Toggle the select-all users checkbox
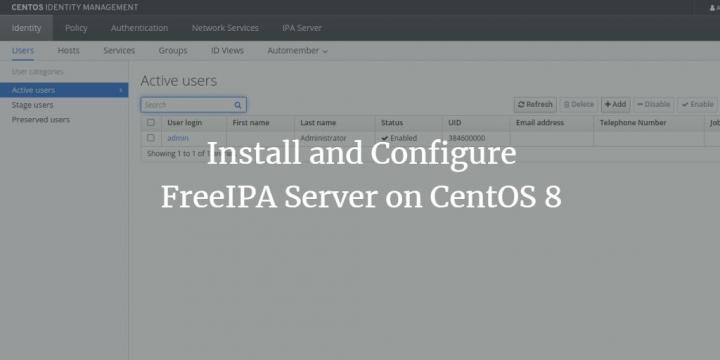 151,123
